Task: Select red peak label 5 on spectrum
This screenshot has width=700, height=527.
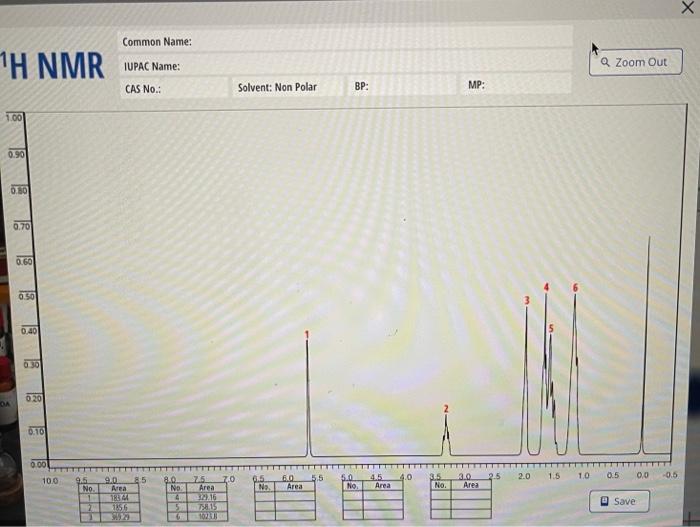Action: point(551,328)
